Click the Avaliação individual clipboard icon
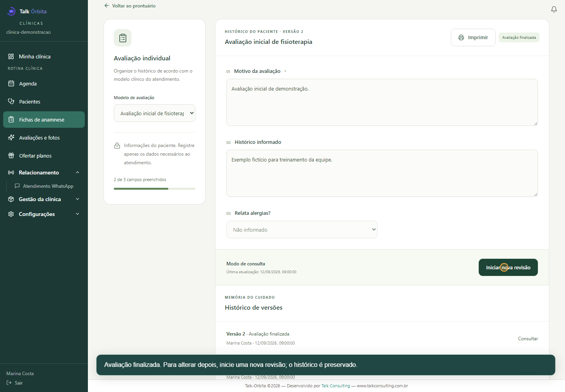This screenshot has width=565, height=392. (x=123, y=38)
